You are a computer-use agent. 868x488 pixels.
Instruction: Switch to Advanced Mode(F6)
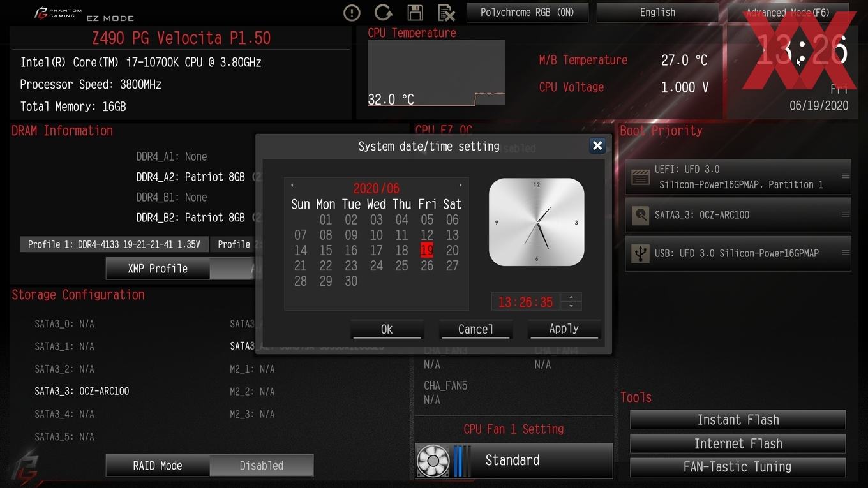788,12
